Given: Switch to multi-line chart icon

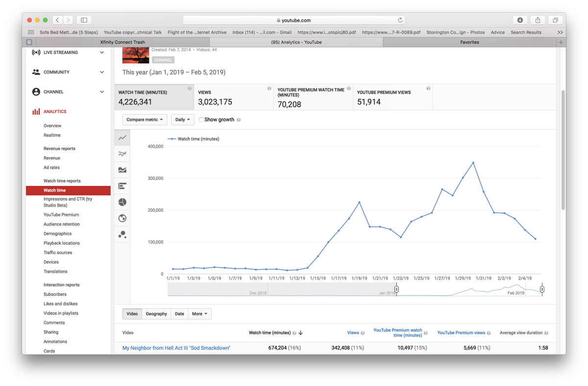Looking at the screenshot, I should 122,154.
